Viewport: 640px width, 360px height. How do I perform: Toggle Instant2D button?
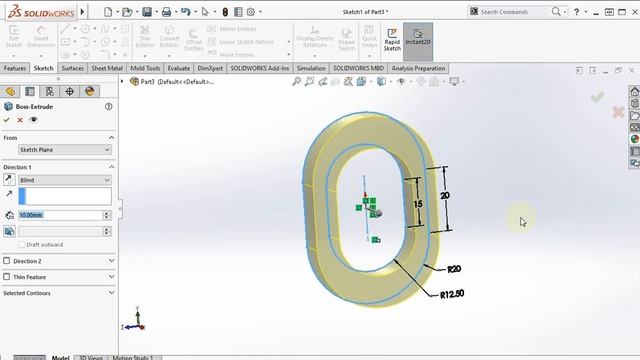tap(418, 41)
